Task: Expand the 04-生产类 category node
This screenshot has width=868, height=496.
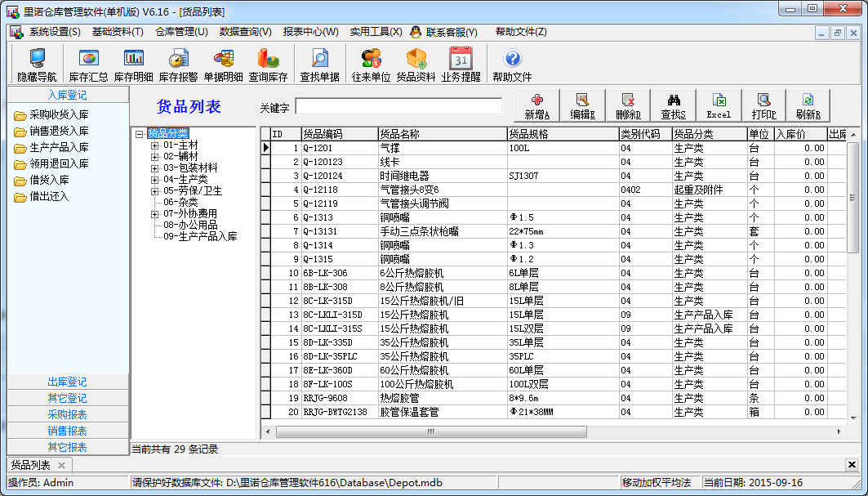Action: click(155, 179)
